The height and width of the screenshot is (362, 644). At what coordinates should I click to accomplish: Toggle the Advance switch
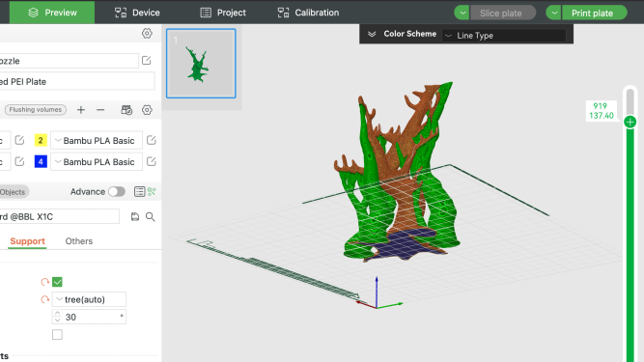[x=117, y=192]
